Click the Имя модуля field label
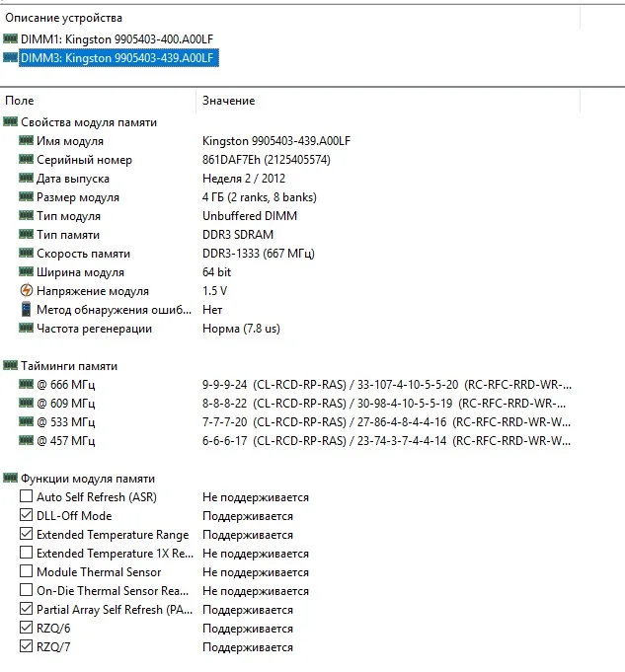Image resolution: width=625 pixels, height=672 pixels. [70, 141]
